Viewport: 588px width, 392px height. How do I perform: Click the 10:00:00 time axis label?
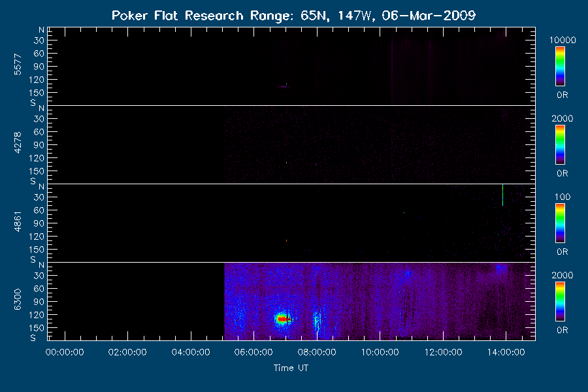[x=380, y=352]
